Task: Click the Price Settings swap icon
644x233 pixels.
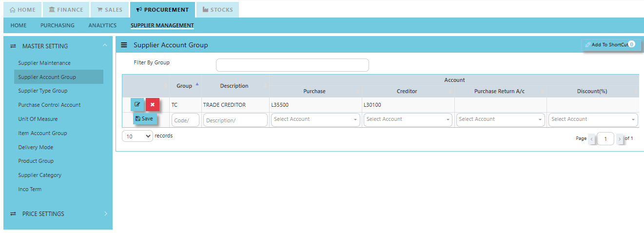Action: click(13, 214)
